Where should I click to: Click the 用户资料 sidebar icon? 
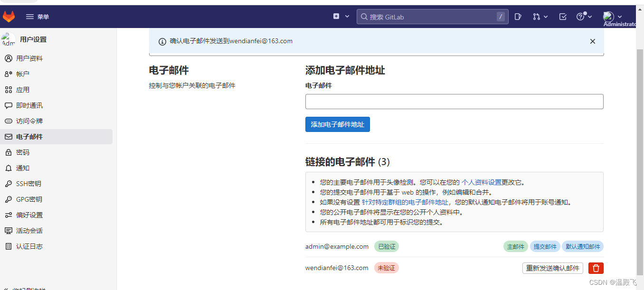(8, 58)
